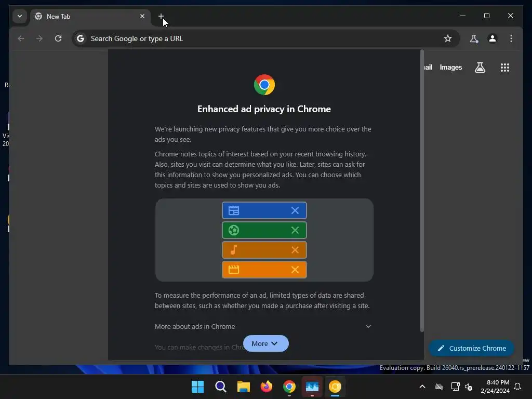Viewport: 532px width, 399px height.
Task: Click the movie clapperboard topic icon
Action: [x=234, y=270]
